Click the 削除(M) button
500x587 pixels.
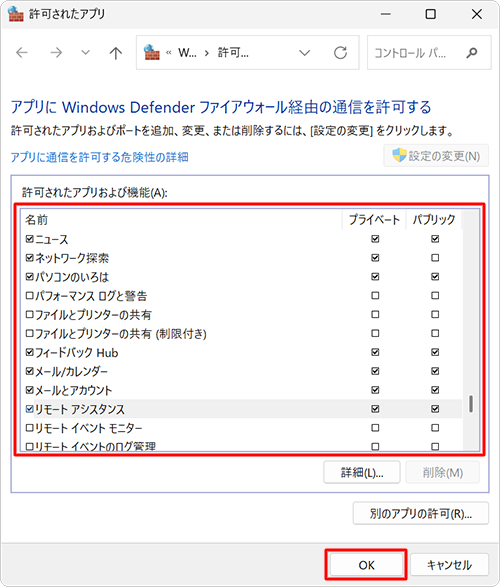tap(443, 472)
